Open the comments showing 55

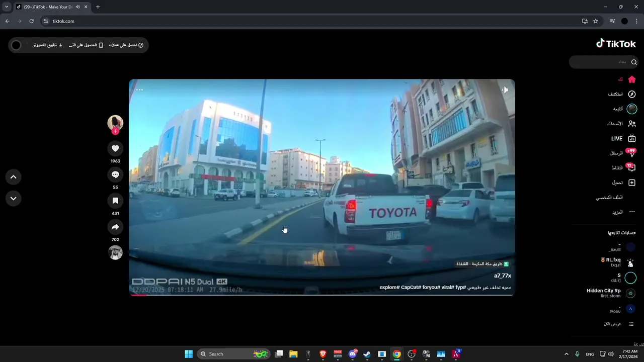tap(115, 174)
